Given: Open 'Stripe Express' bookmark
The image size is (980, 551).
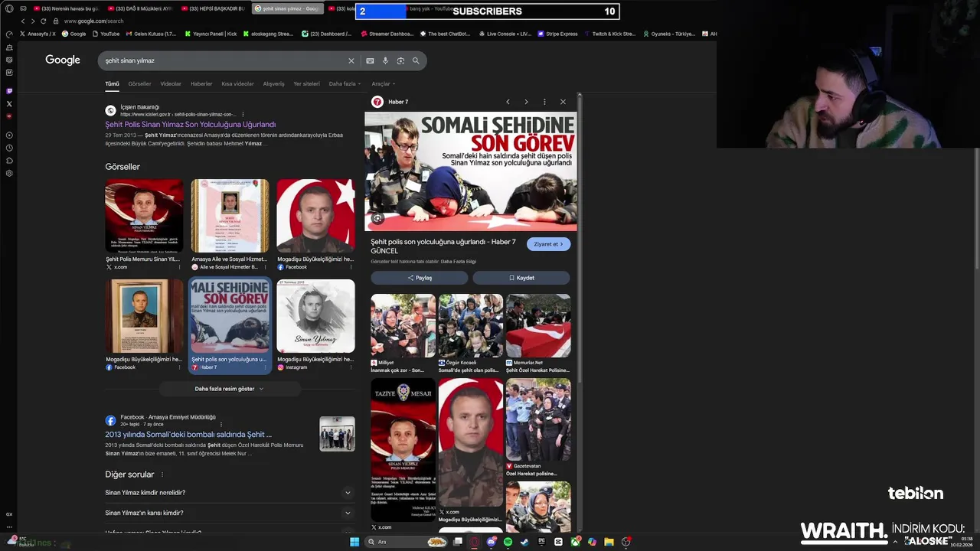Looking at the screenshot, I should pyautogui.click(x=558, y=34).
